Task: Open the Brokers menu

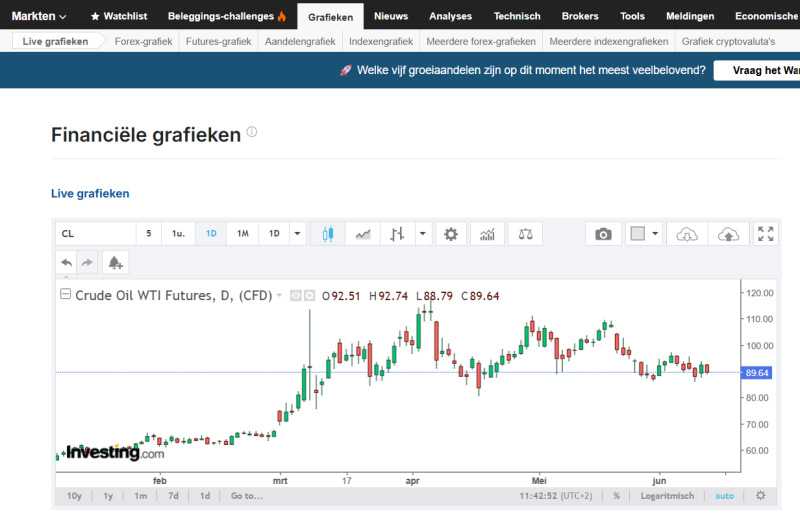Action: point(580,16)
